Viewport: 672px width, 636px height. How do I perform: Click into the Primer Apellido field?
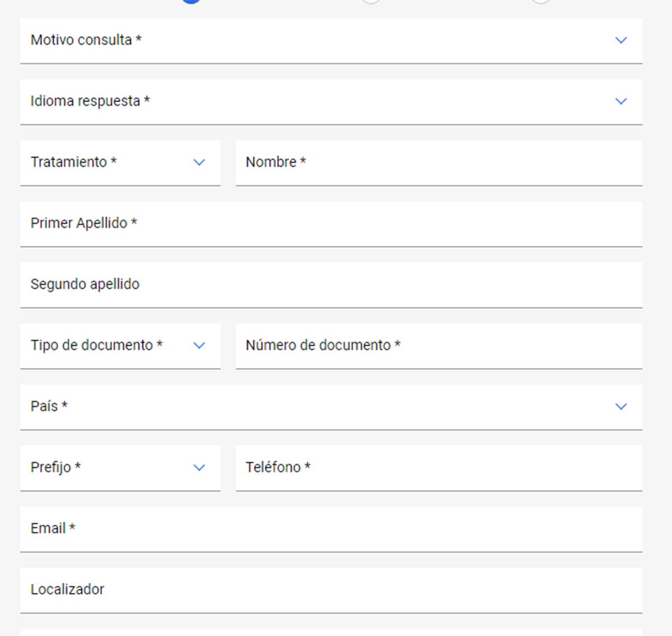pos(330,224)
